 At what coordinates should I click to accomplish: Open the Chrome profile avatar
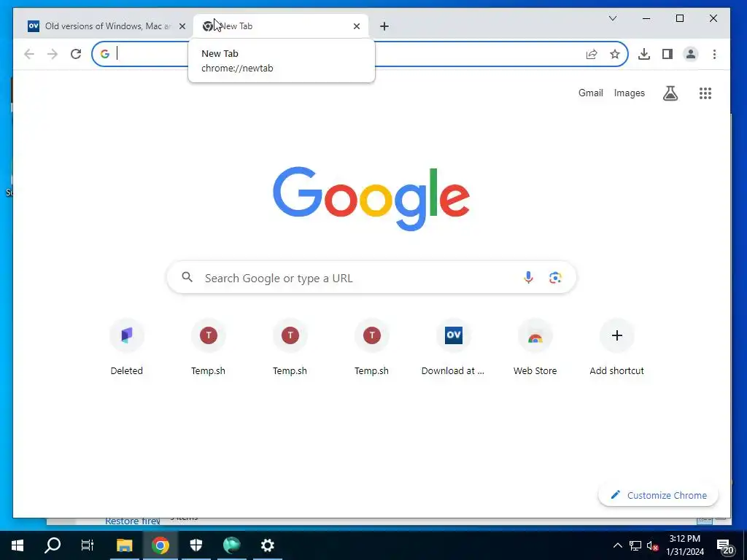point(691,54)
